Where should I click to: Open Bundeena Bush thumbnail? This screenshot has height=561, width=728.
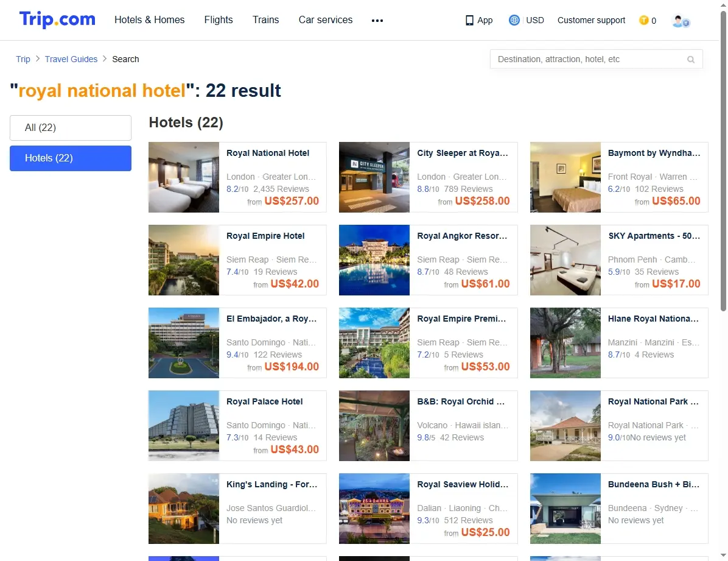[x=565, y=509]
